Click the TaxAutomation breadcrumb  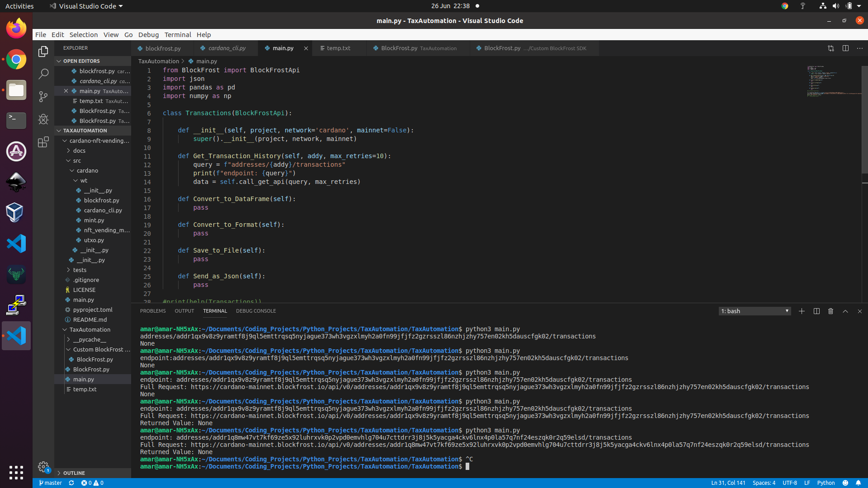158,61
